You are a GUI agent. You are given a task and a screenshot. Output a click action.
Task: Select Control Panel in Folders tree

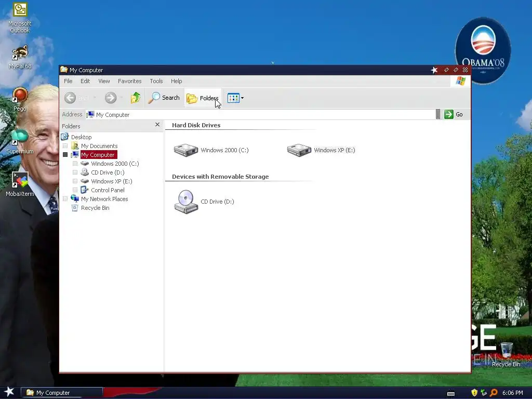pos(108,190)
